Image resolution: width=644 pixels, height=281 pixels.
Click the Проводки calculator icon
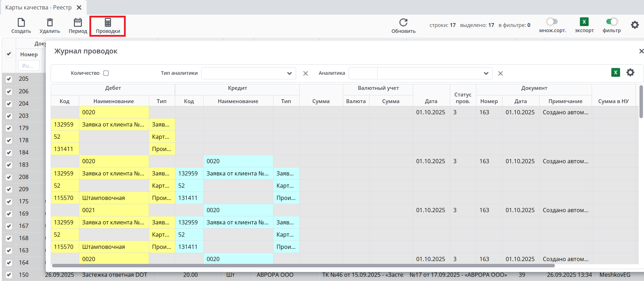[x=108, y=23]
